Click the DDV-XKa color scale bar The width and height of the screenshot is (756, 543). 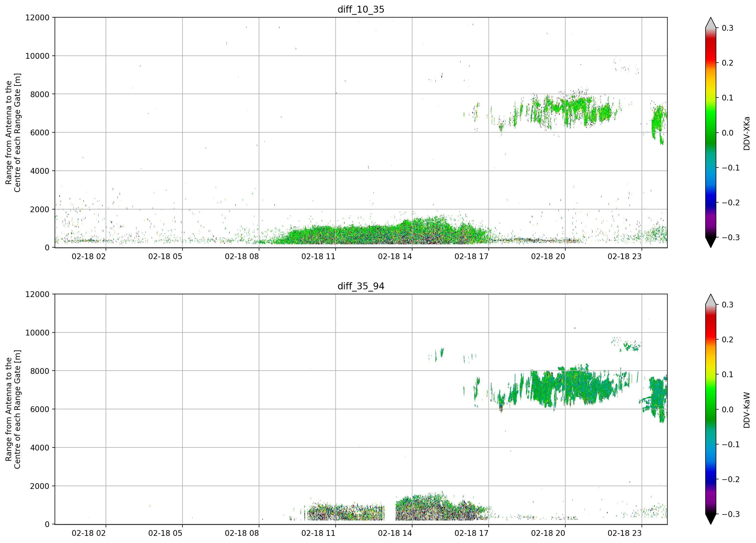click(711, 132)
